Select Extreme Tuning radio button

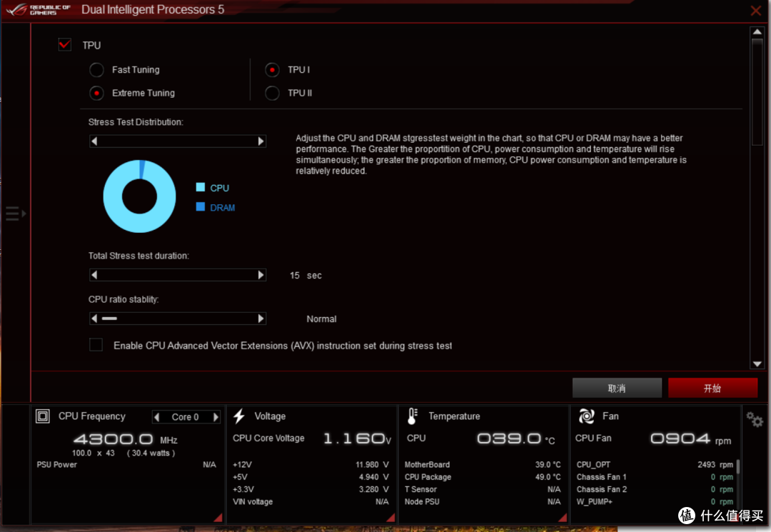pos(96,93)
